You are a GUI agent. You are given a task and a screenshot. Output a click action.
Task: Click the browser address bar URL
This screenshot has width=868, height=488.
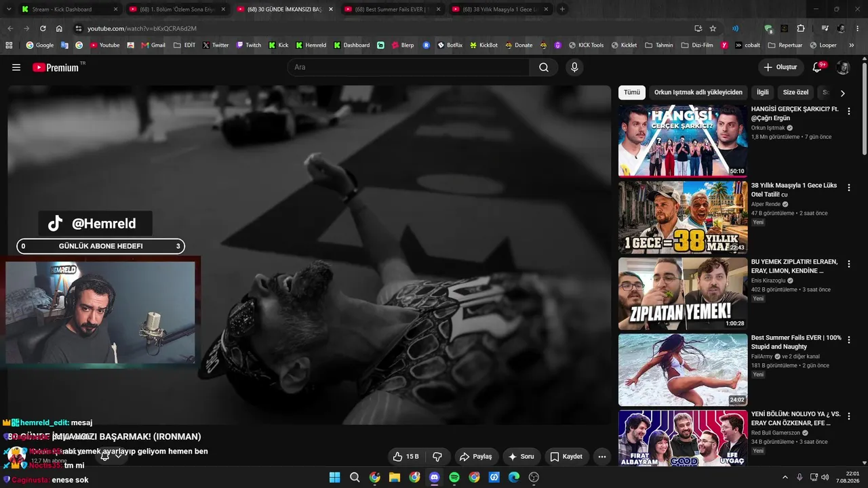pos(142,28)
